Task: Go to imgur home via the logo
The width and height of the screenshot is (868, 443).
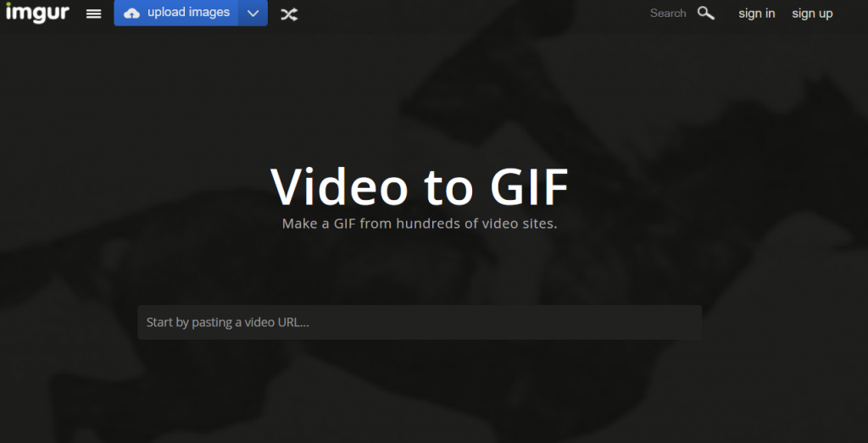Action: 37,13
